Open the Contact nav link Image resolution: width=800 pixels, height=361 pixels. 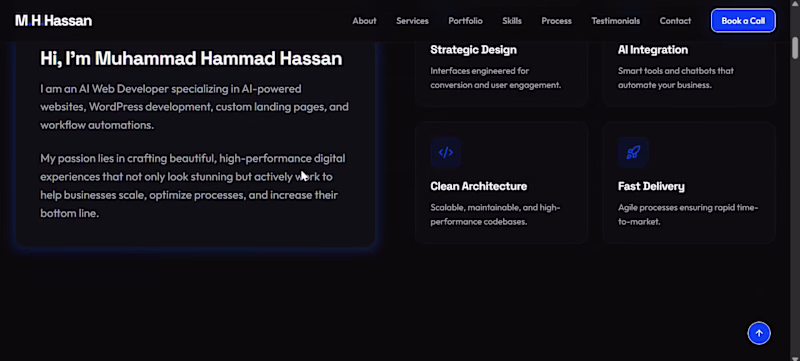tap(676, 21)
